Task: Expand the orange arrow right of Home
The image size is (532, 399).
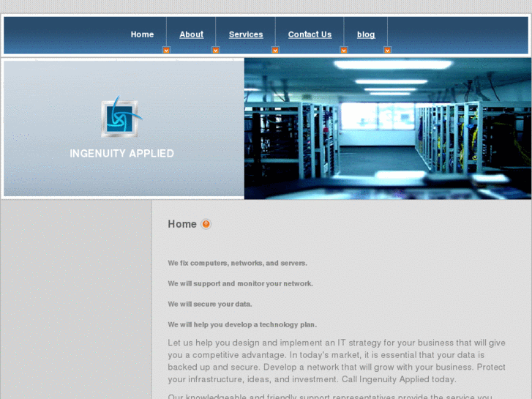Action: [x=166, y=51]
